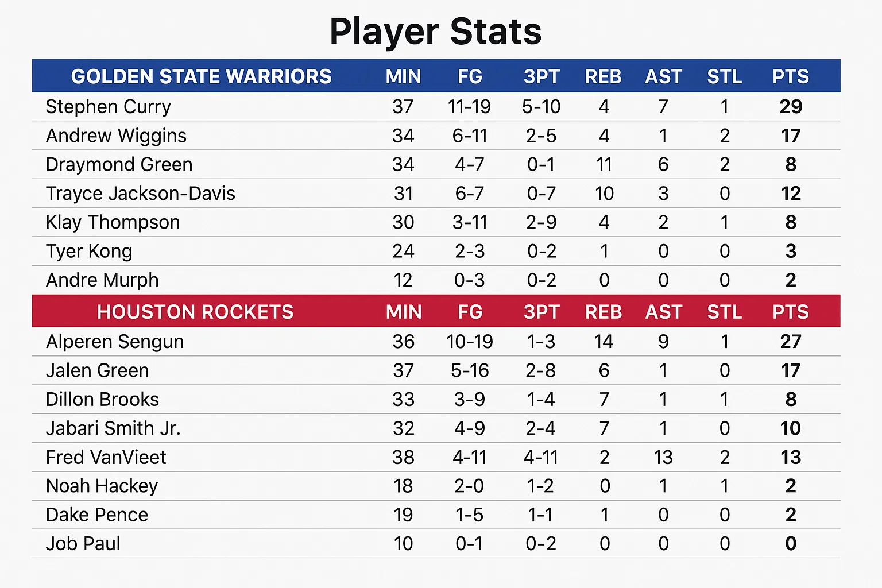
Task: Open Jabari Smith Jr. name
Action: point(113,428)
